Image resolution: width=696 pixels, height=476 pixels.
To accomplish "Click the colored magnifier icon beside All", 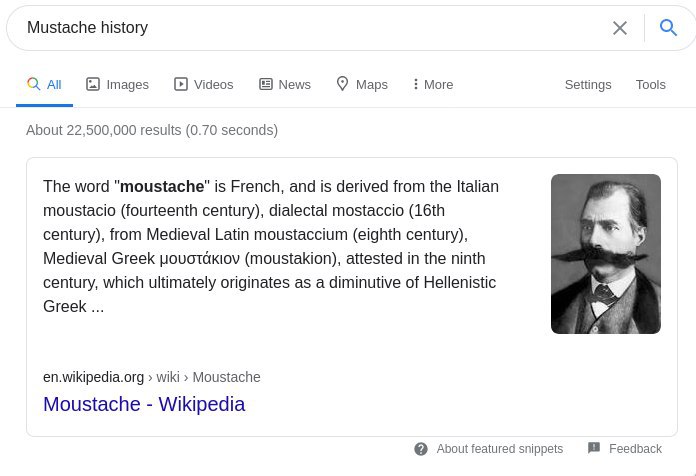I will (x=33, y=83).
